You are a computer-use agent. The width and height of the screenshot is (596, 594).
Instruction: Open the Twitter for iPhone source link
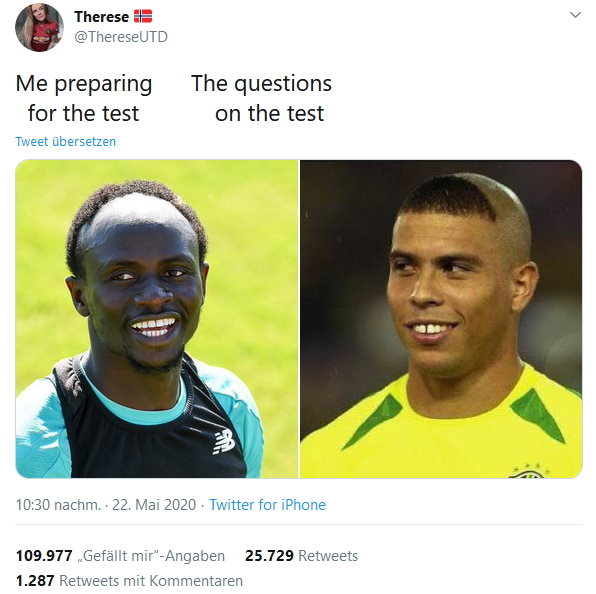coord(268,505)
